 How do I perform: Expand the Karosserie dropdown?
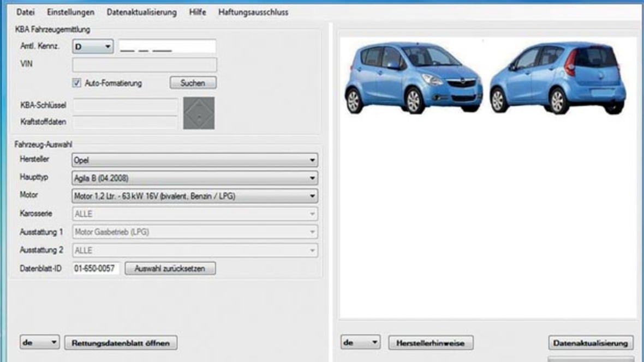pyautogui.click(x=195, y=214)
